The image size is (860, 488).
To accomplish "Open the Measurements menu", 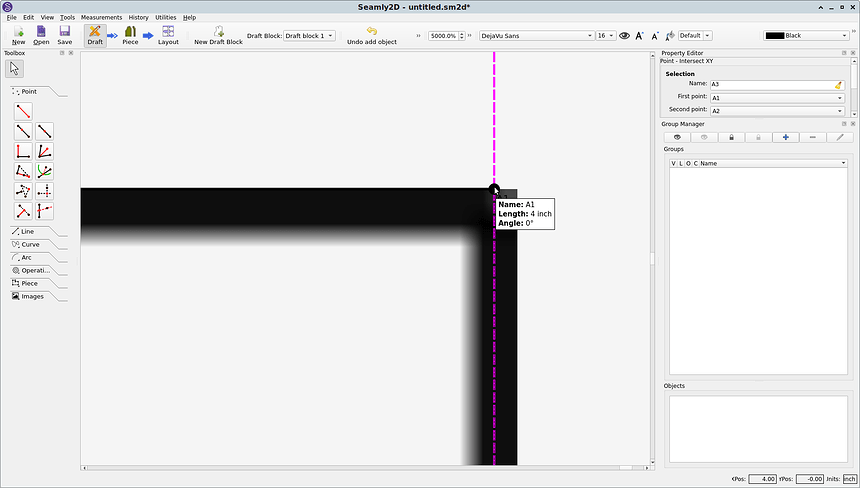I will click(x=101, y=18).
